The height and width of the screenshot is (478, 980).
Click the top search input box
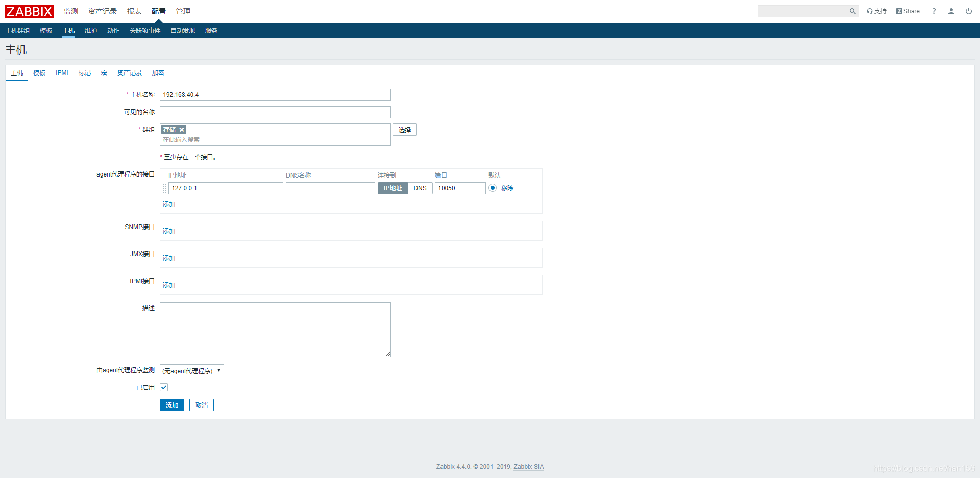pyautogui.click(x=803, y=11)
